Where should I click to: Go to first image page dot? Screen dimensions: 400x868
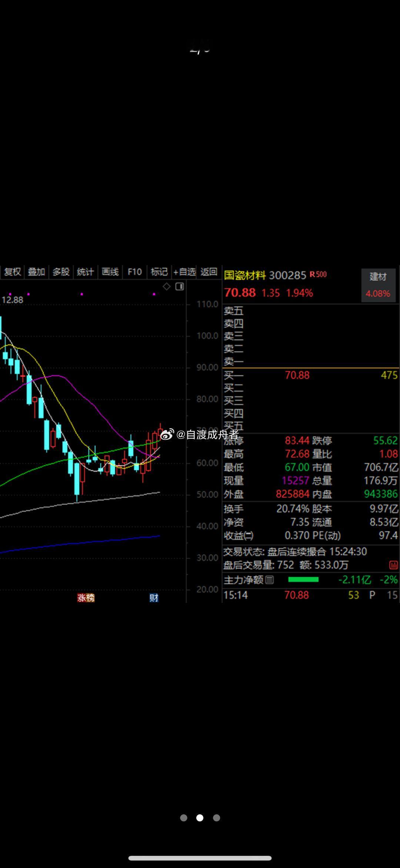pyautogui.click(x=183, y=818)
